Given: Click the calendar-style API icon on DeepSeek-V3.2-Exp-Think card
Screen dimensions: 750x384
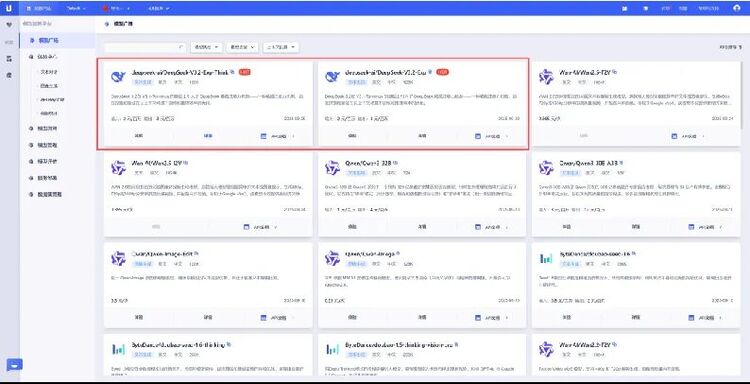Looking at the screenshot, I should click(263, 136).
